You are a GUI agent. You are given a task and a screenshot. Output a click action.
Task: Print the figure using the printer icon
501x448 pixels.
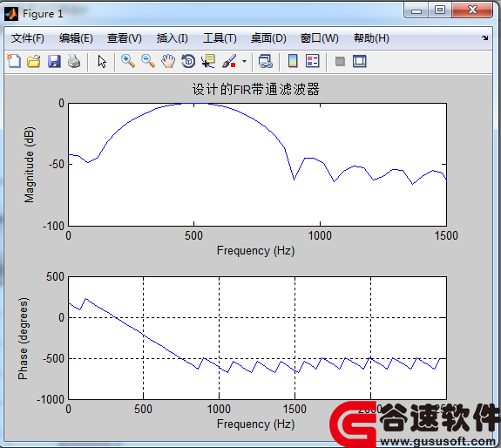coord(74,61)
